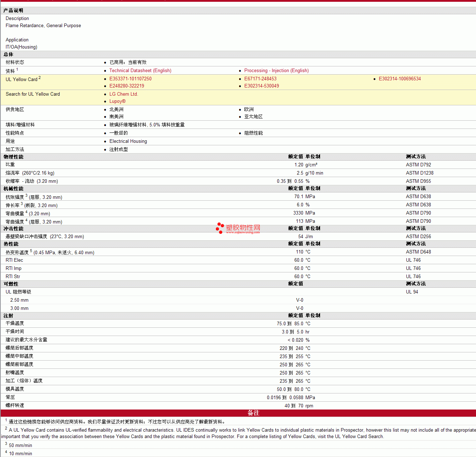Screen dimensions: 476x457
Task: Click footnote 2 superscript beside UL Yellow Card
Action: 40,77
